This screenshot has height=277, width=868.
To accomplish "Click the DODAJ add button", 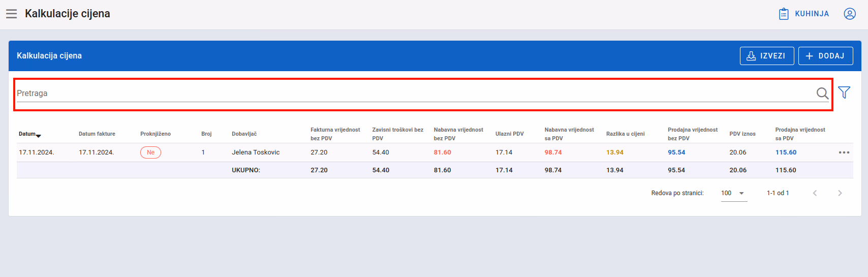I will pos(826,56).
